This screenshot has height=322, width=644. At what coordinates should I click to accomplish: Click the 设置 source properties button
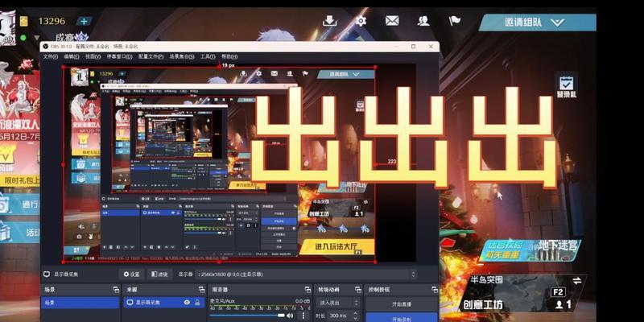(131, 274)
